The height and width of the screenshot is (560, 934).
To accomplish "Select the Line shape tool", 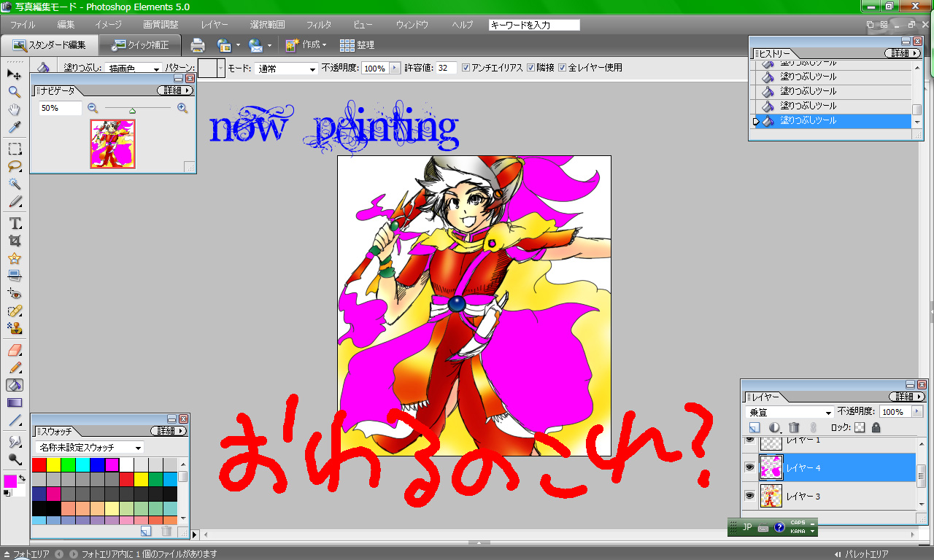I will 14,421.
